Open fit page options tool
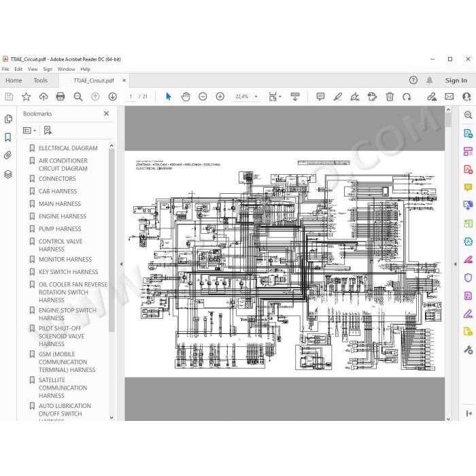 click(x=275, y=97)
